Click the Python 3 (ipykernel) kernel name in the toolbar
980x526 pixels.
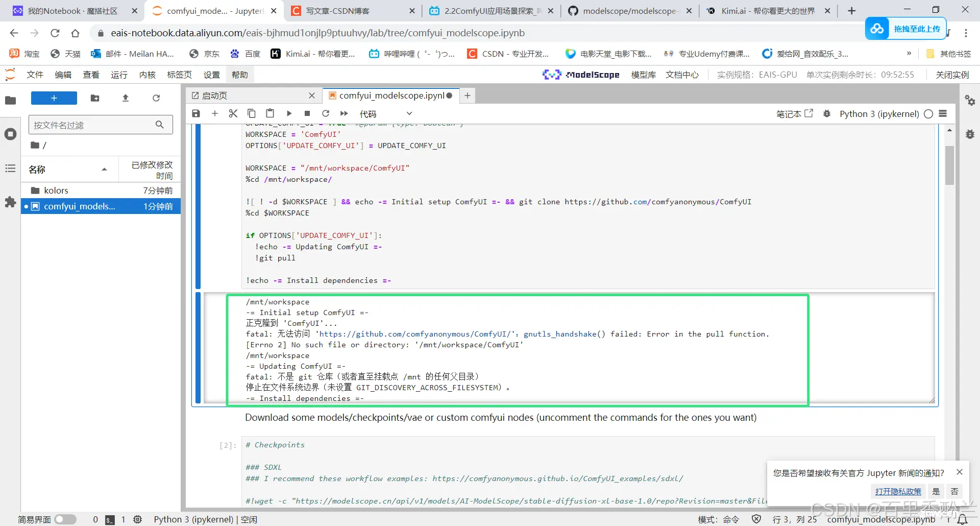(x=879, y=114)
